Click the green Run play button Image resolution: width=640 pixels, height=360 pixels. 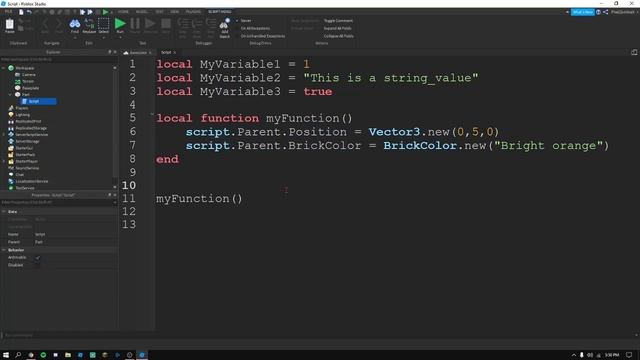[120, 24]
